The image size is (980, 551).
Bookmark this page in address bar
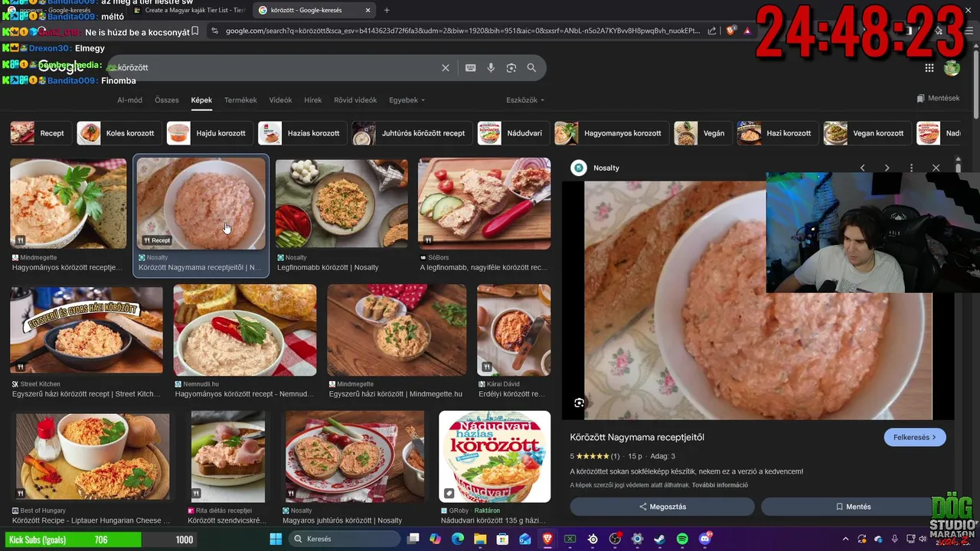(195, 31)
